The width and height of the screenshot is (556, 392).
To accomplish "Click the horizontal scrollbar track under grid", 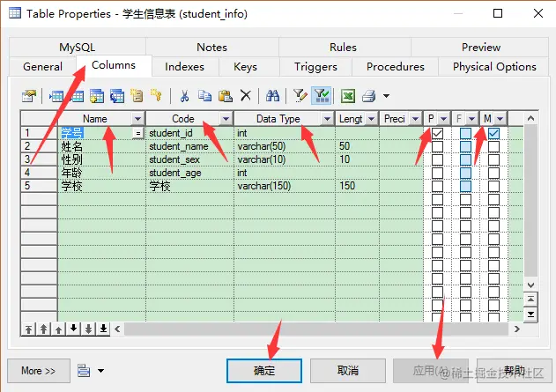I will coord(315,329).
